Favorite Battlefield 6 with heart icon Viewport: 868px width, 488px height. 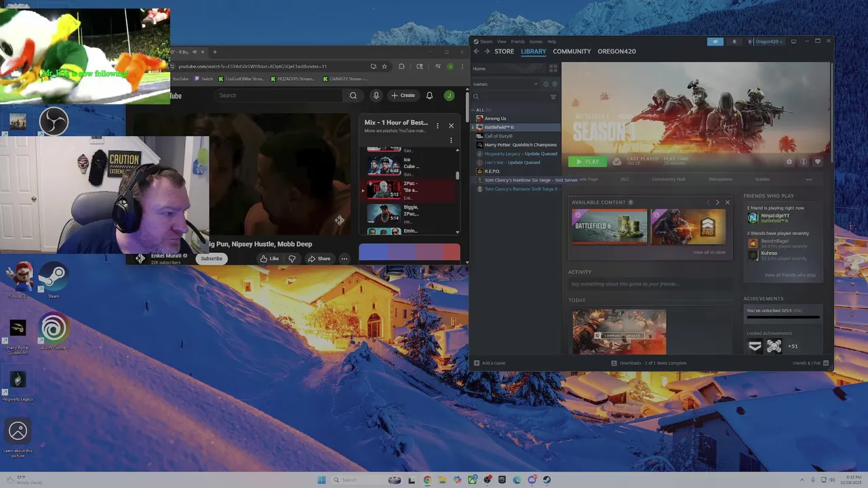pyautogui.click(x=818, y=162)
